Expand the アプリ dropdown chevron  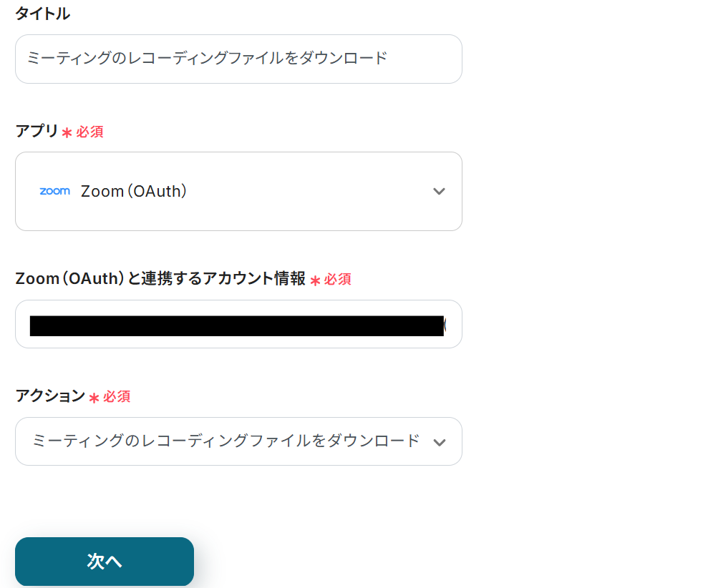439,191
